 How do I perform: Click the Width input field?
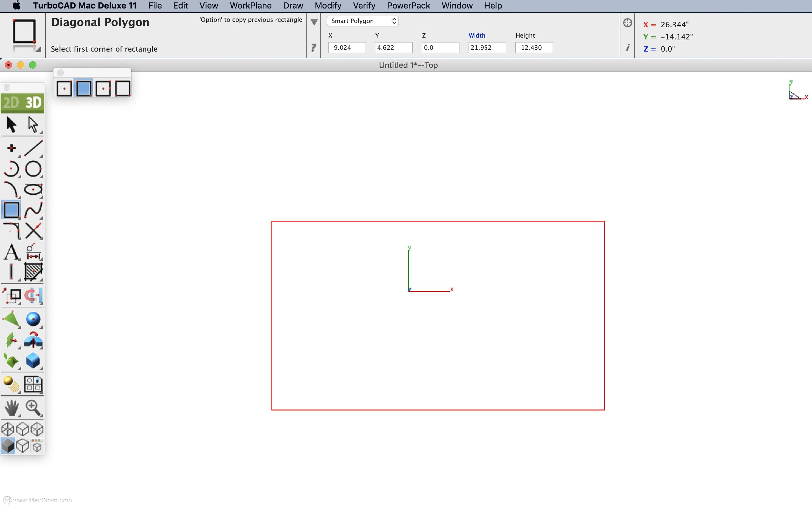[487, 48]
